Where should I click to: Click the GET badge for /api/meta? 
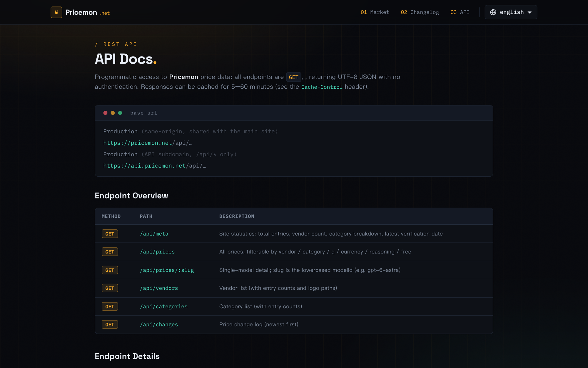click(x=110, y=234)
